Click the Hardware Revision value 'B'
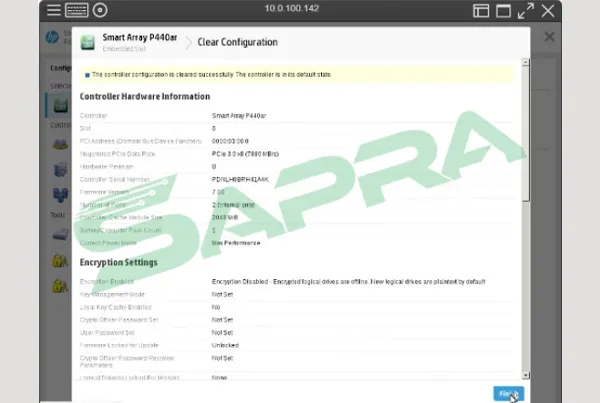The image size is (600, 403). click(214, 166)
